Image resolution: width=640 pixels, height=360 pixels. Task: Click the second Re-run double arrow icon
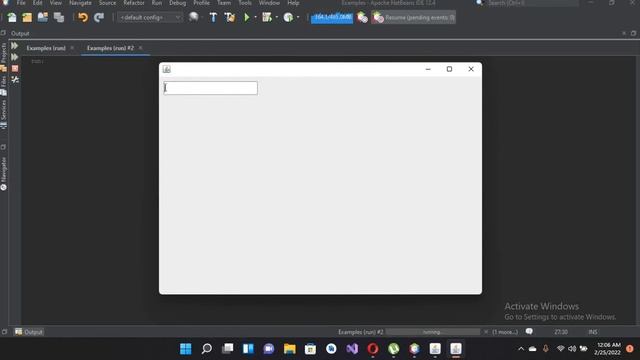(x=15, y=57)
